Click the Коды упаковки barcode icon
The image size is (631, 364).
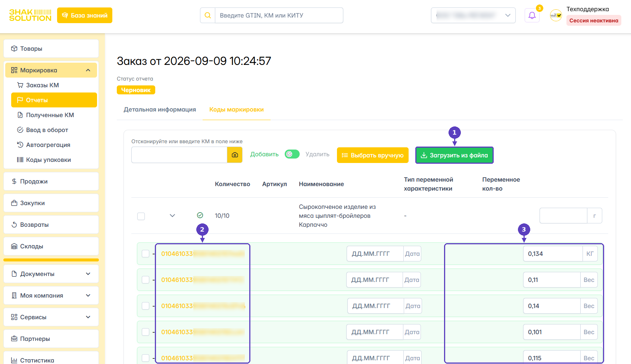pos(20,160)
